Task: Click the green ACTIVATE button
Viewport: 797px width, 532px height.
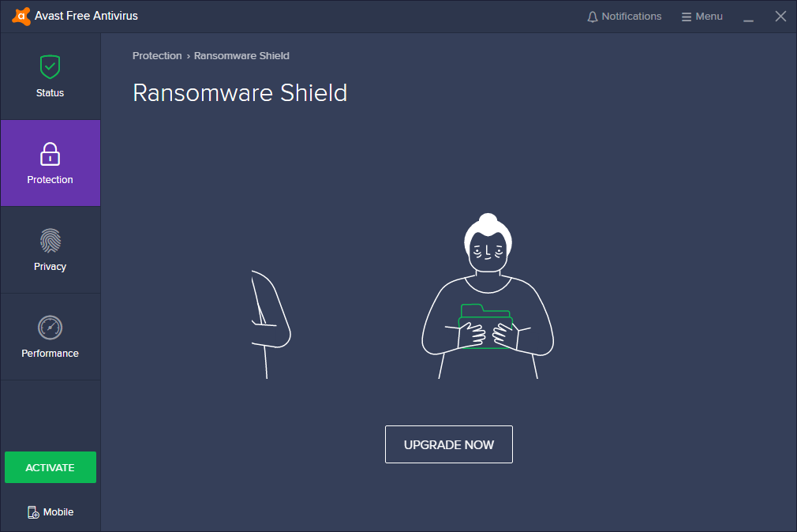Action: (x=51, y=467)
